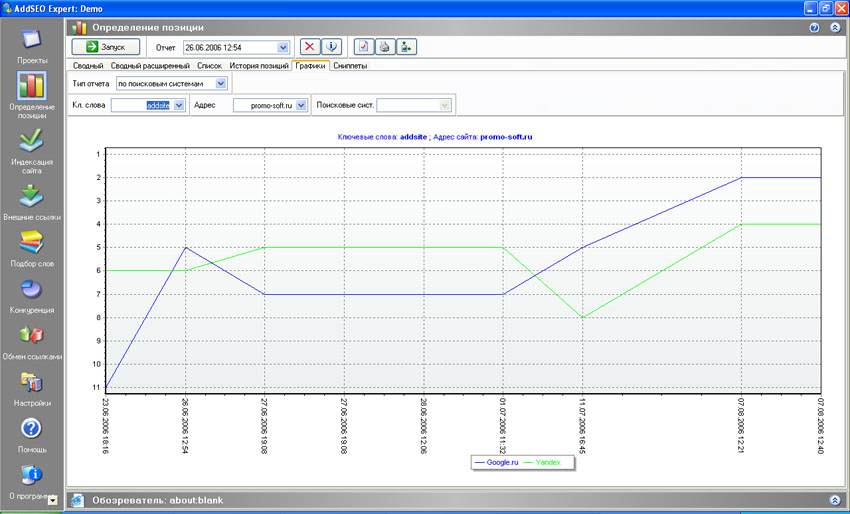Select the Сводный расширенный tab

pyautogui.click(x=152, y=65)
